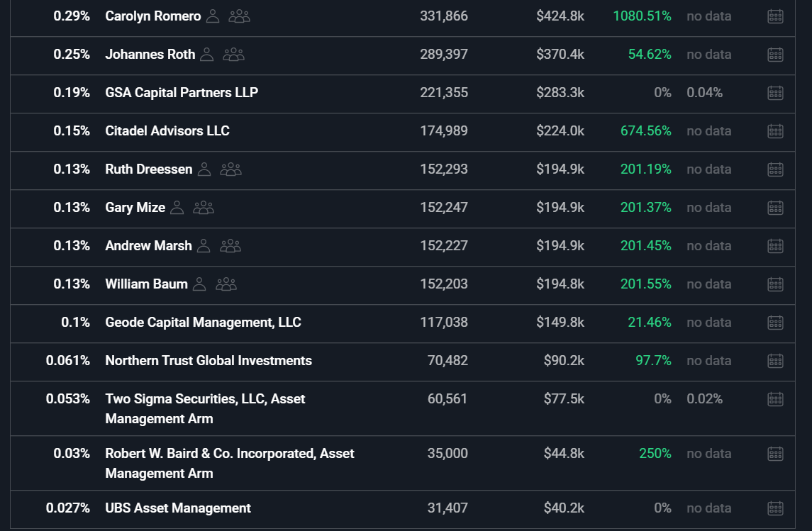Open calendar icon for UBS Asset Management

[775, 508]
